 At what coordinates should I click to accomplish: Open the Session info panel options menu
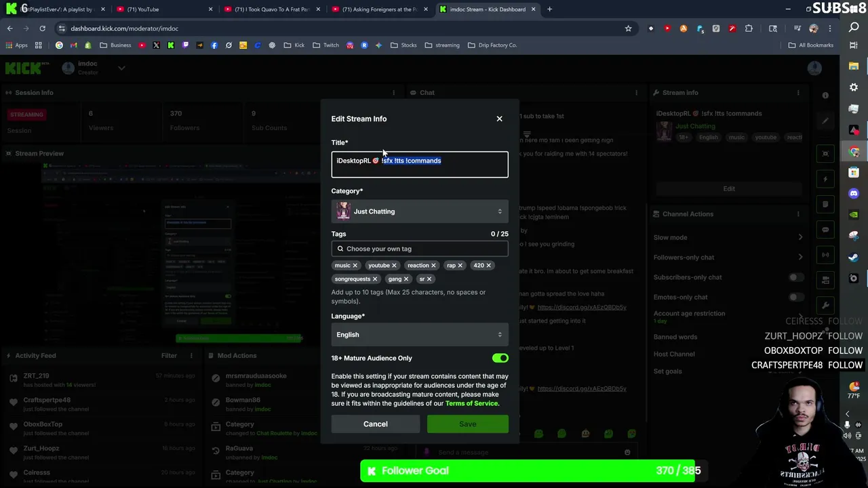(x=393, y=93)
